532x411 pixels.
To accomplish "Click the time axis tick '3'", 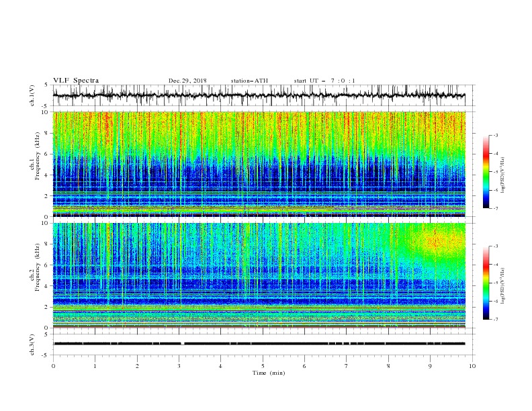I will click(179, 366).
